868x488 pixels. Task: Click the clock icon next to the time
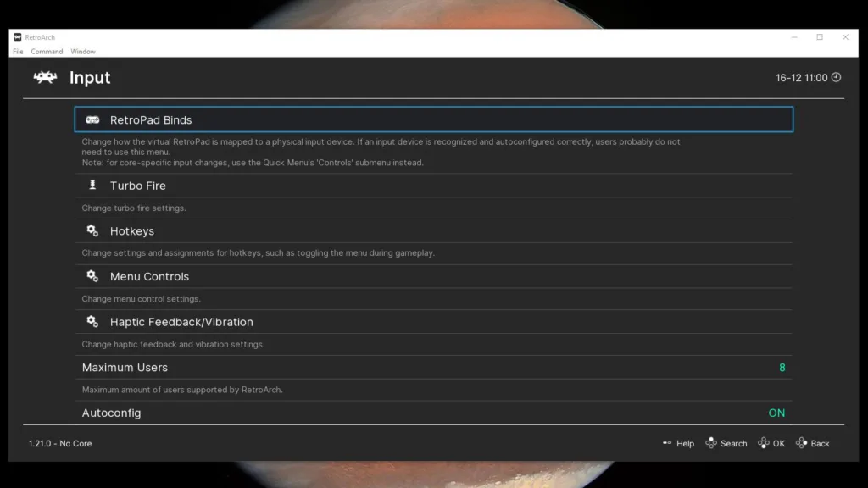click(836, 77)
